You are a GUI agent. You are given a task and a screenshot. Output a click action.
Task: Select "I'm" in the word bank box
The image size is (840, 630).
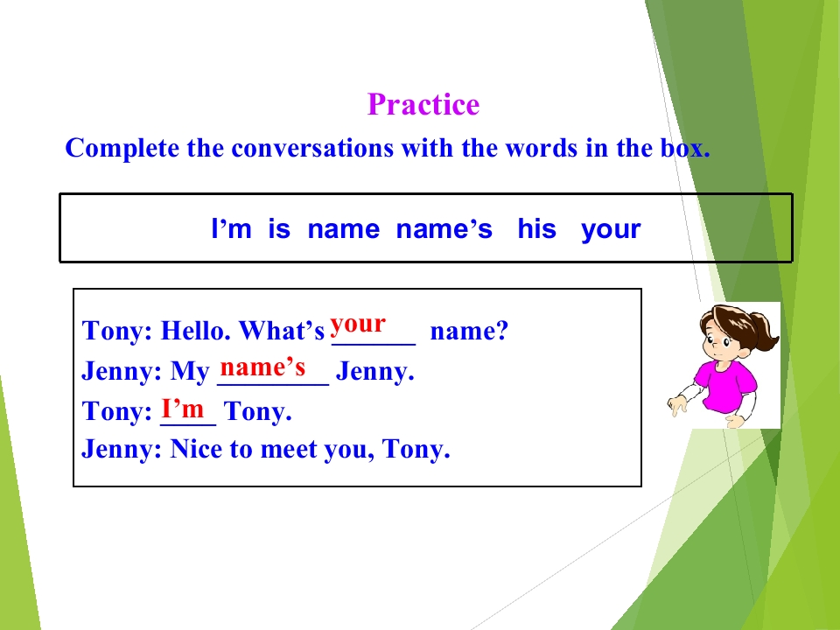(232, 230)
